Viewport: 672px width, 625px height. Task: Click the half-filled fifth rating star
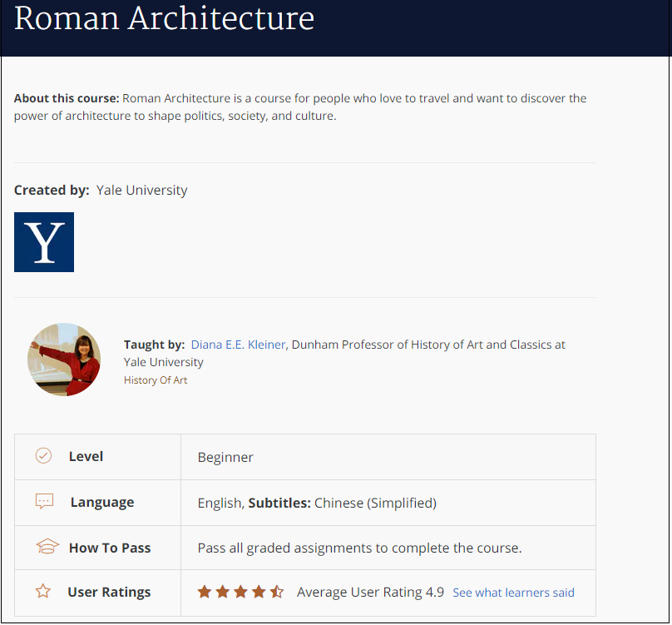coord(276,592)
